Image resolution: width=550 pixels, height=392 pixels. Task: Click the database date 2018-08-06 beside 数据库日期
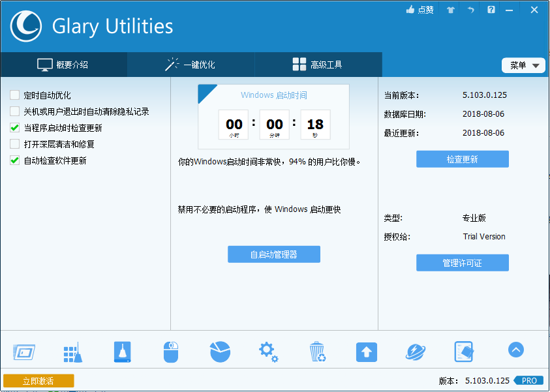(483, 114)
